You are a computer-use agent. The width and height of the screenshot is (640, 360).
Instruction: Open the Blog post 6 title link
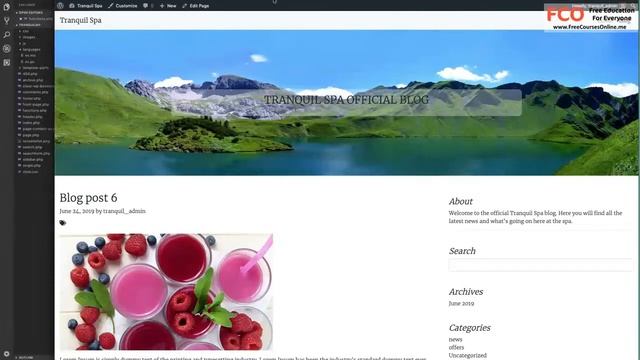click(88, 198)
